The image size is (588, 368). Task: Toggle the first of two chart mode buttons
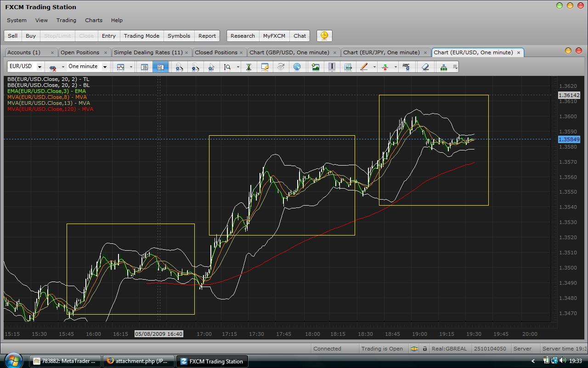(x=144, y=67)
